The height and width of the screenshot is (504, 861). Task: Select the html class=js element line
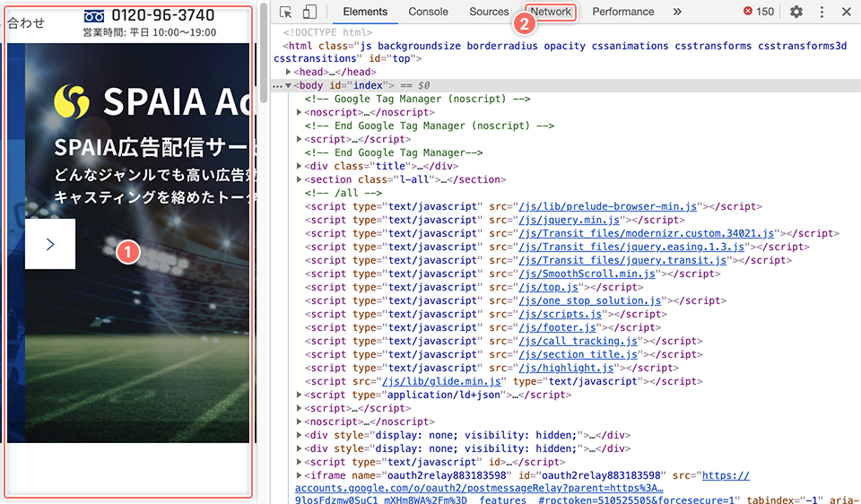[x=560, y=52]
